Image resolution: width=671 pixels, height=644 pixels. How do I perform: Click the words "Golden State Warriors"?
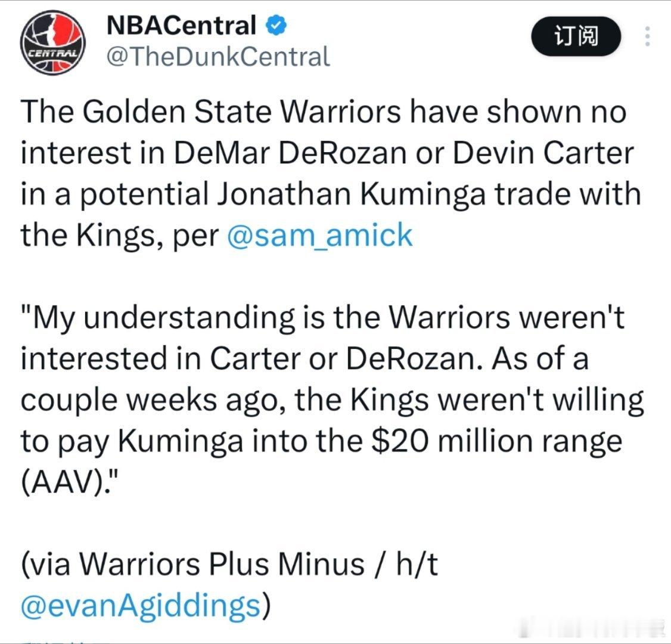pos(241,112)
